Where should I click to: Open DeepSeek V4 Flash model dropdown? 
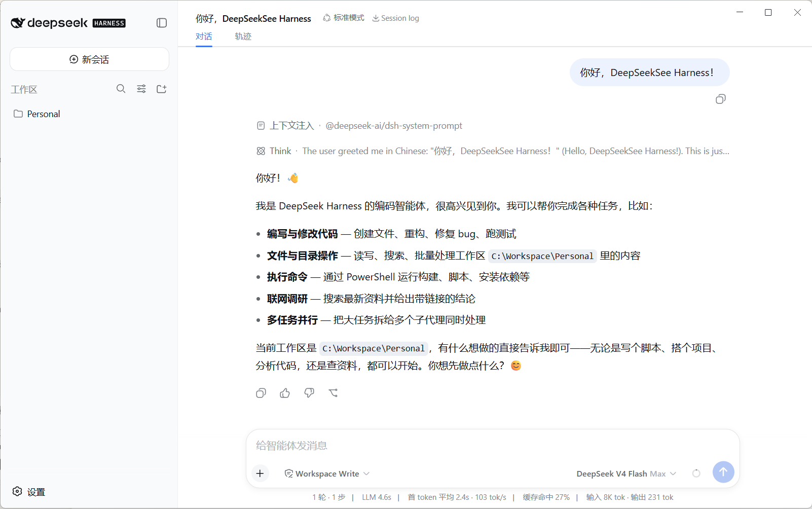(626, 474)
